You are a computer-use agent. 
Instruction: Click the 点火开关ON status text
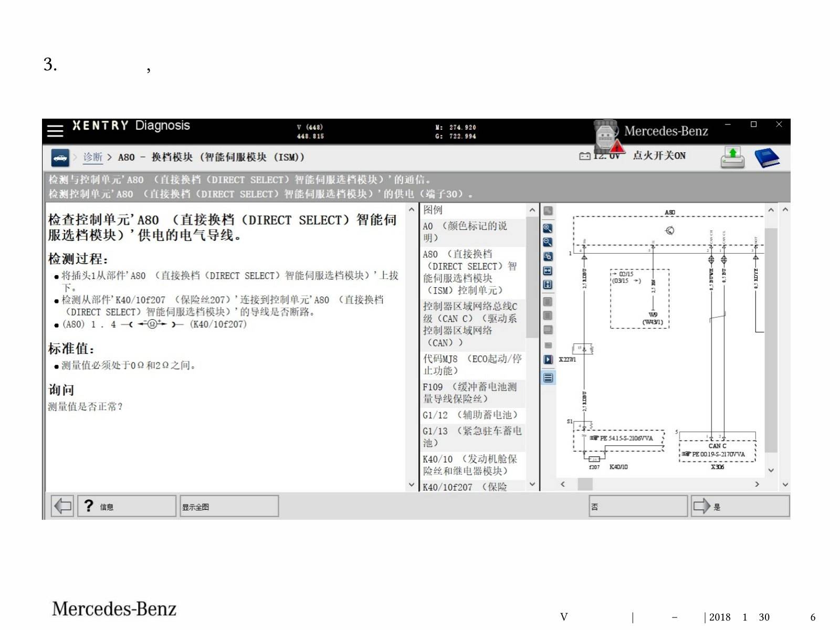[x=659, y=155]
